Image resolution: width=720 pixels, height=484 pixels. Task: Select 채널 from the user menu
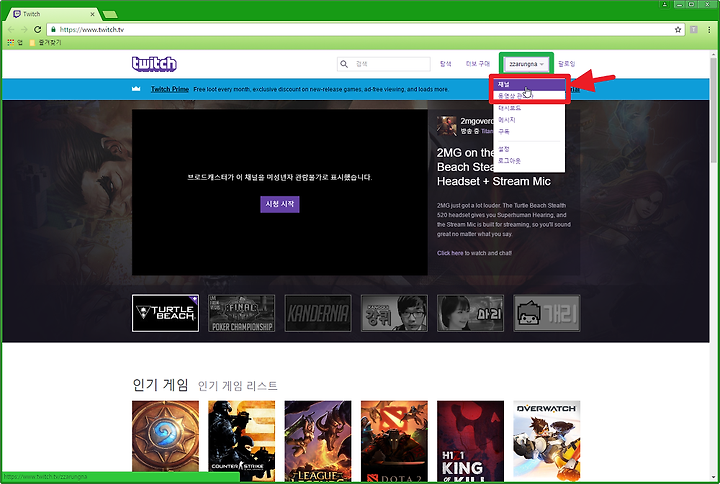point(529,84)
